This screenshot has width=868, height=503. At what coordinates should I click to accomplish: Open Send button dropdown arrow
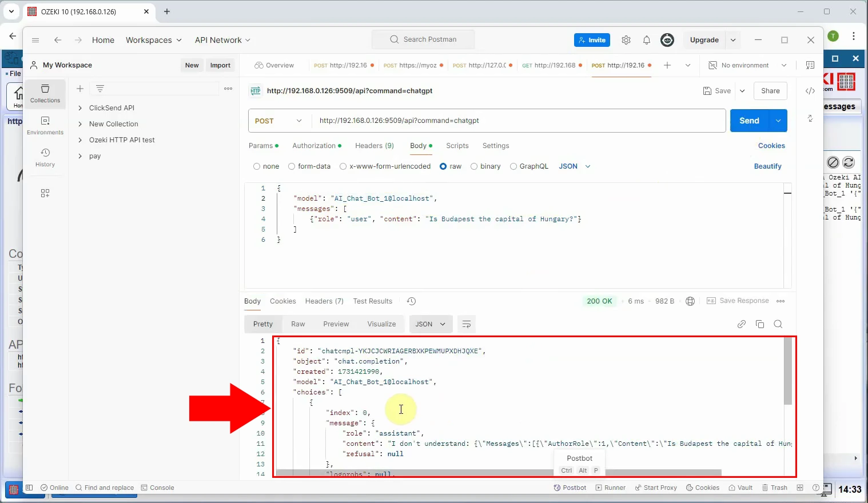pos(778,121)
